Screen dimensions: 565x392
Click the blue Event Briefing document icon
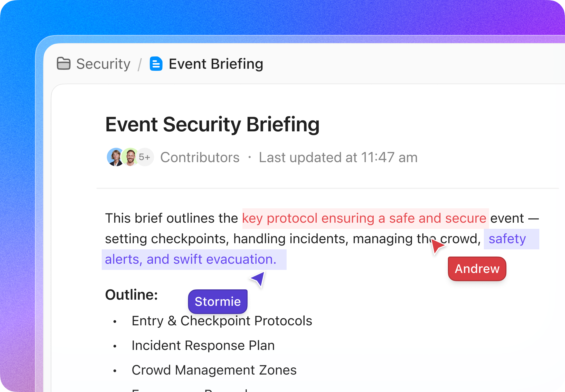[x=156, y=64]
